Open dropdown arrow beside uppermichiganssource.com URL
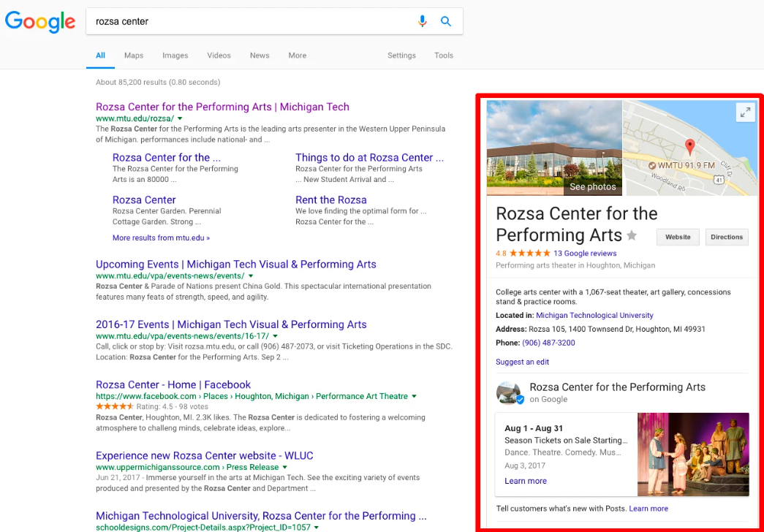Viewport: 764px width, 532px height. (x=285, y=467)
